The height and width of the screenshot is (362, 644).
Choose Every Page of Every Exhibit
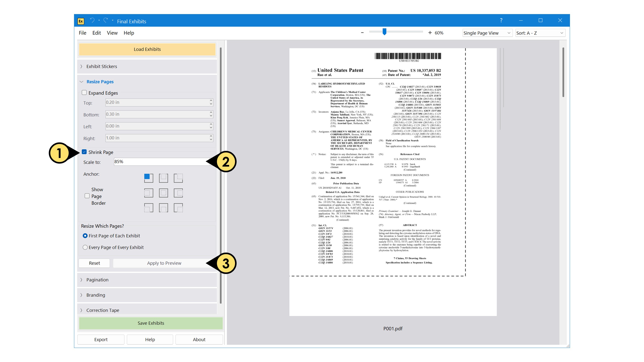click(85, 247)
